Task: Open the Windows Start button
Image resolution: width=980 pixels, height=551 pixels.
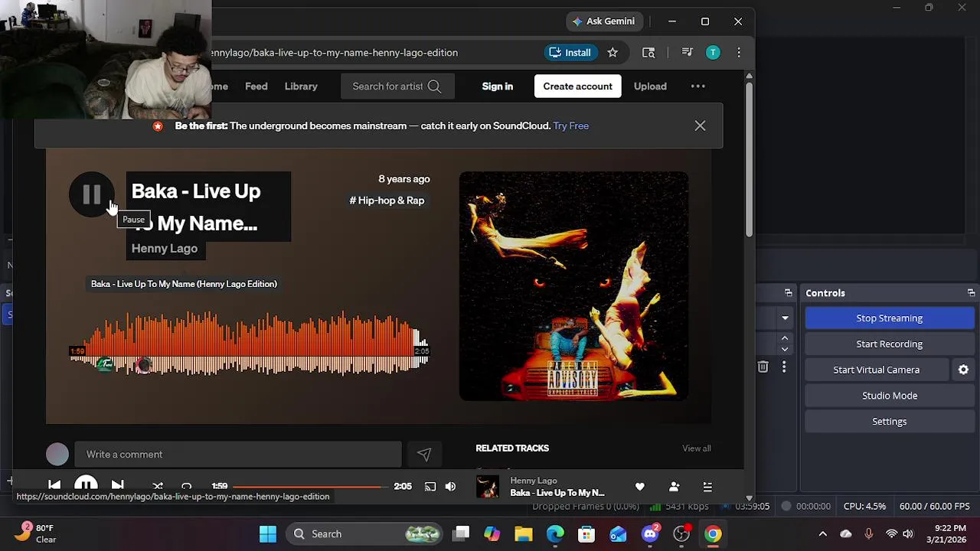Action: [268, 534]
